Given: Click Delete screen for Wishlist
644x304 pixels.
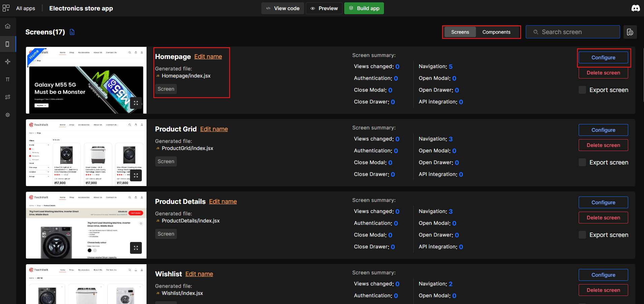Looking at the screenshot, I should pyautogui.click(x=603, y=290).
